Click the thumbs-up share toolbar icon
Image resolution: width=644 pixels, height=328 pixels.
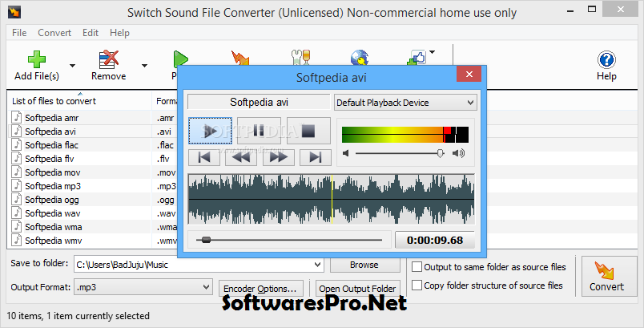[x=417, y=58]
